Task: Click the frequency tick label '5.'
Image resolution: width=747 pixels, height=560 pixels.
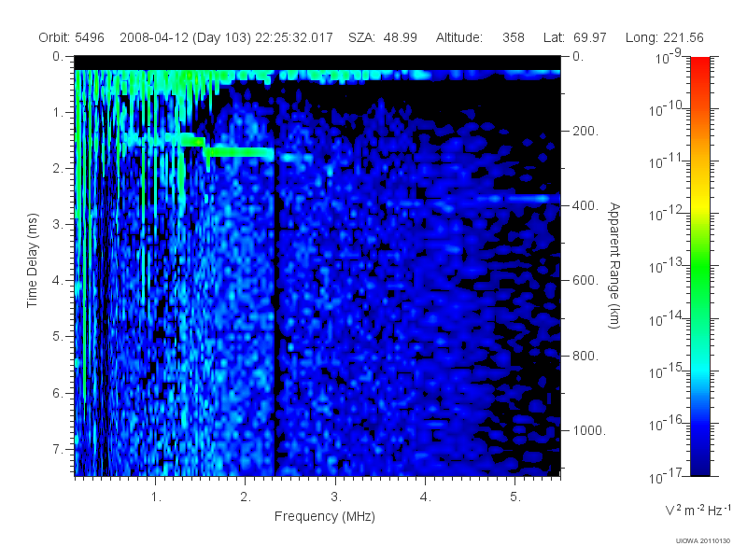Action: click(515, 497)
